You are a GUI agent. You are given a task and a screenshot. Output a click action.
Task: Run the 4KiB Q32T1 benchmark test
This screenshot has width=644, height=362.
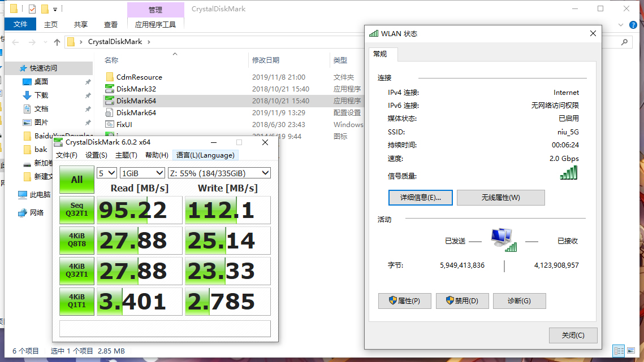click(x=76, y=271)
